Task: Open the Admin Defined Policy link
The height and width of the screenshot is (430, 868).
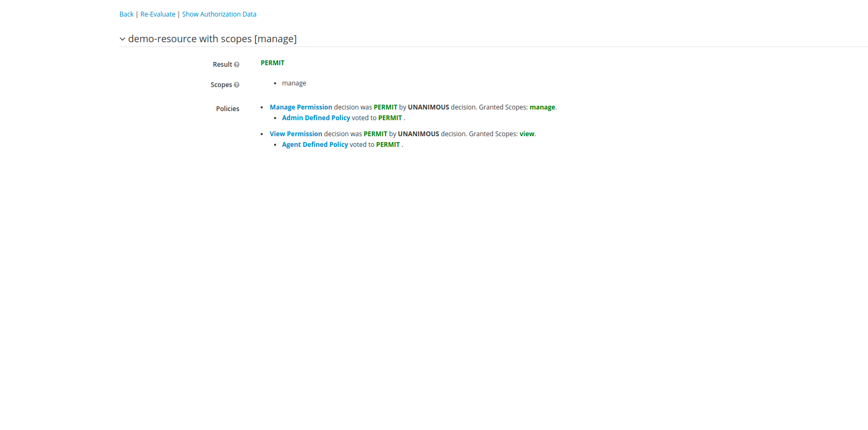Action: (316, 118)
